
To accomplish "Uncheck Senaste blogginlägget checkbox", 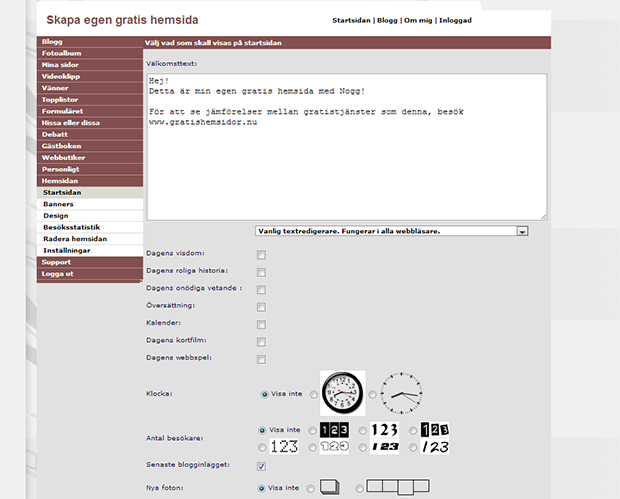I will pyautogui.click(x=261, y=466).
